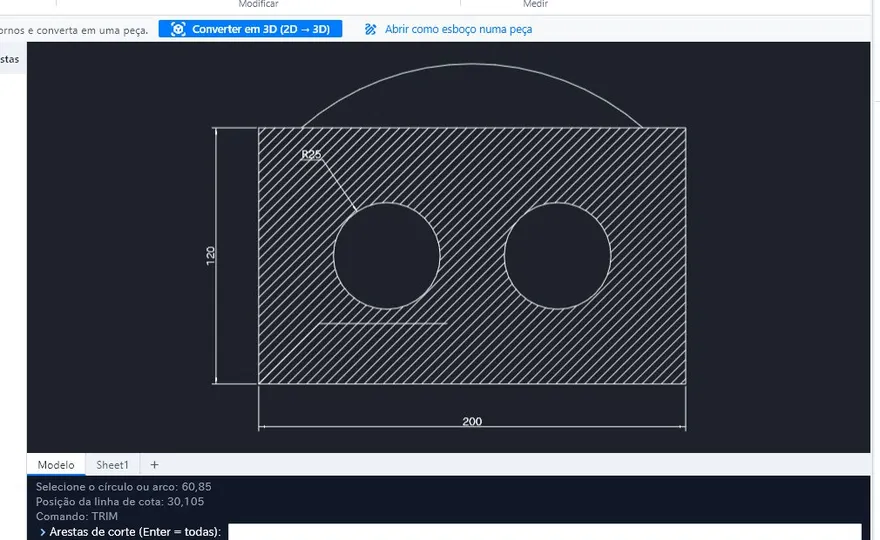Screen dimensions: 880x540
Task: Click the 3D convert icon in the blue button
Action: [x=178, y=29]
